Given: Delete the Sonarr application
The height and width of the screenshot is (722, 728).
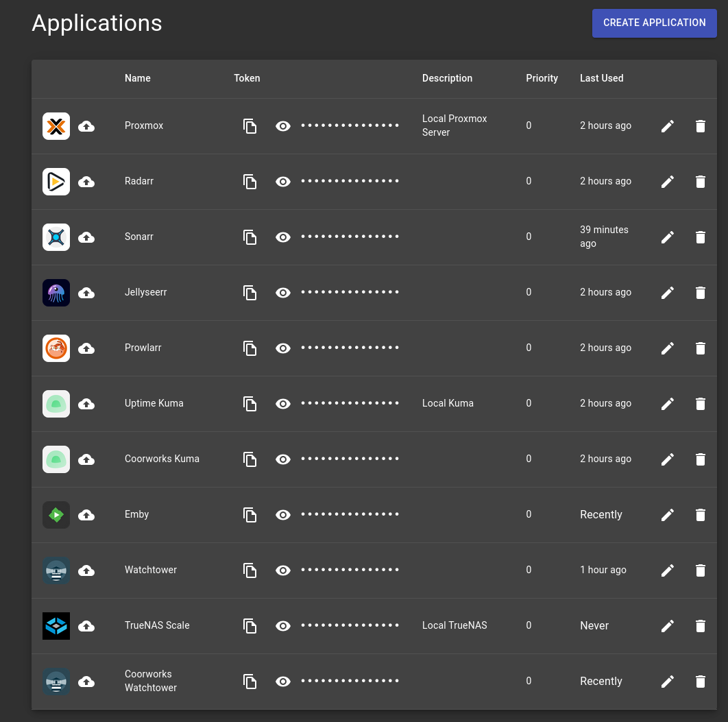Looking at the screenshot, I should [700, 237].
